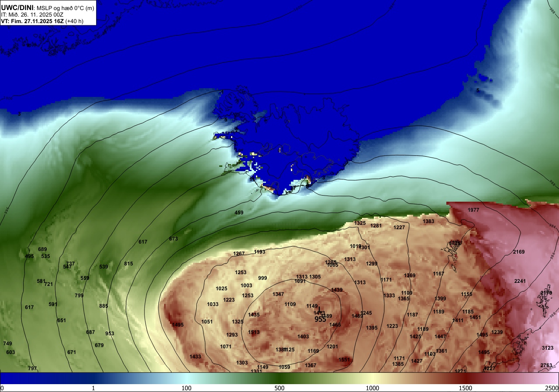This screenshot has width=559, height=392.
Task: Click the 673 height value
Action: click(x=173, y=239)
